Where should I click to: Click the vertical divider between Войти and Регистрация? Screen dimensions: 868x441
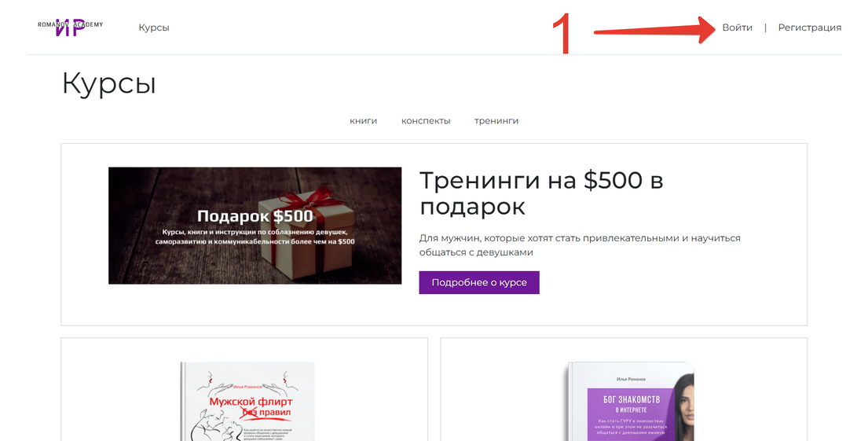[x=765, y=28]
